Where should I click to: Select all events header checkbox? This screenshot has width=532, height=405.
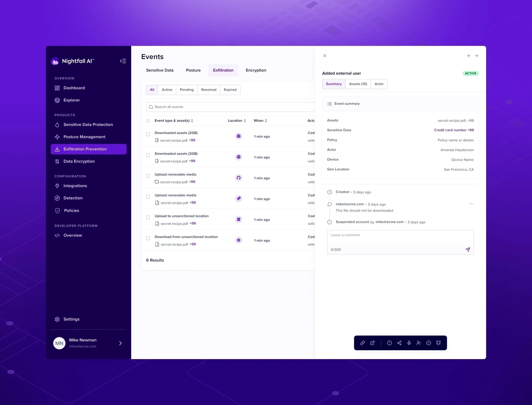tap(148, 121)
